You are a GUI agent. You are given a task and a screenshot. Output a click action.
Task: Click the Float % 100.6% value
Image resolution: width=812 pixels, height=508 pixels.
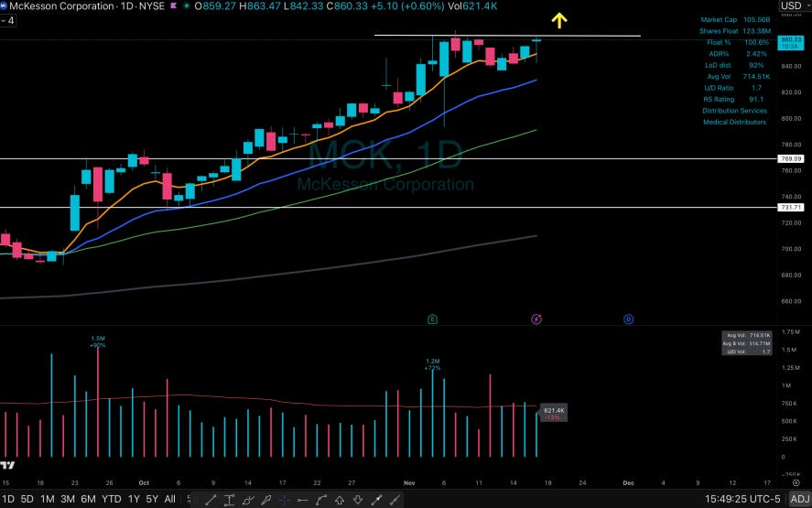coord(756,42)
